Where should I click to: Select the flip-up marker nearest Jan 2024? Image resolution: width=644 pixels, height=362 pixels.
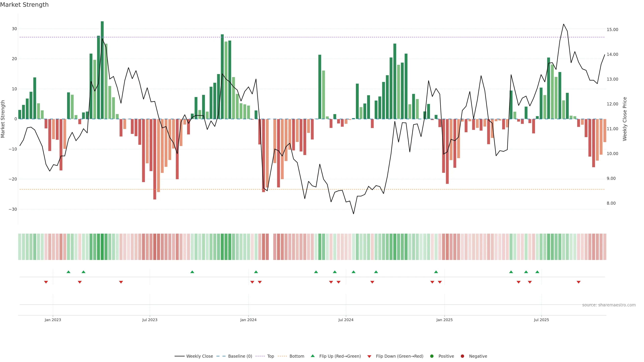click(x=256, y=272)
